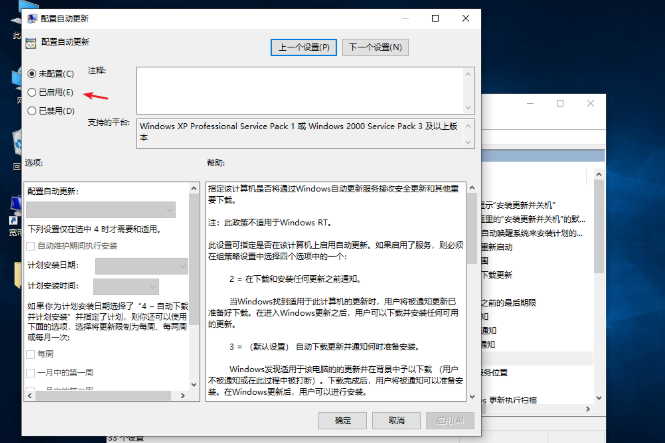Minimize the 配置自动更新 dialog
665x443 pixels.
pos(405,19)
